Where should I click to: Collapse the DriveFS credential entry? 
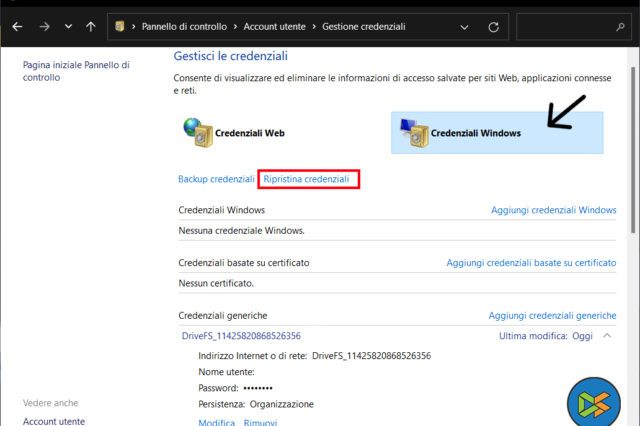tap(607, 336)
